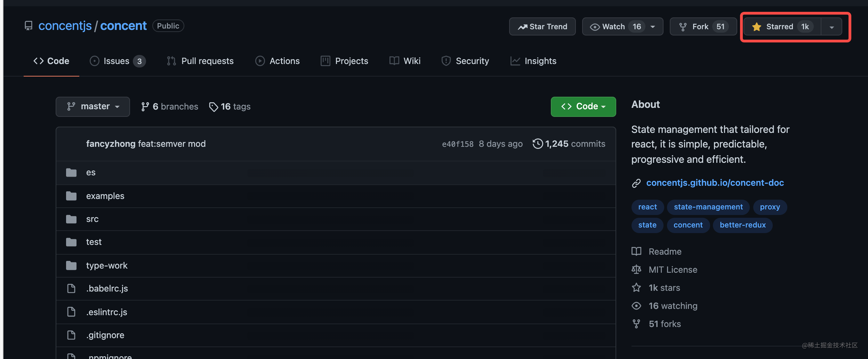Viewport: 868px width, 359px height.
Task: Switch to the Code tab
Action: pyautogui.click(x=51, y=61)
